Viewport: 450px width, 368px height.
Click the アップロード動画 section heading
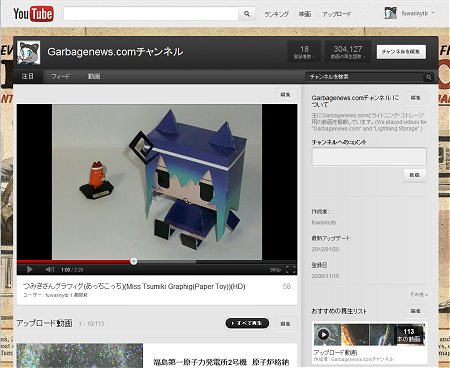coord(44,323)
